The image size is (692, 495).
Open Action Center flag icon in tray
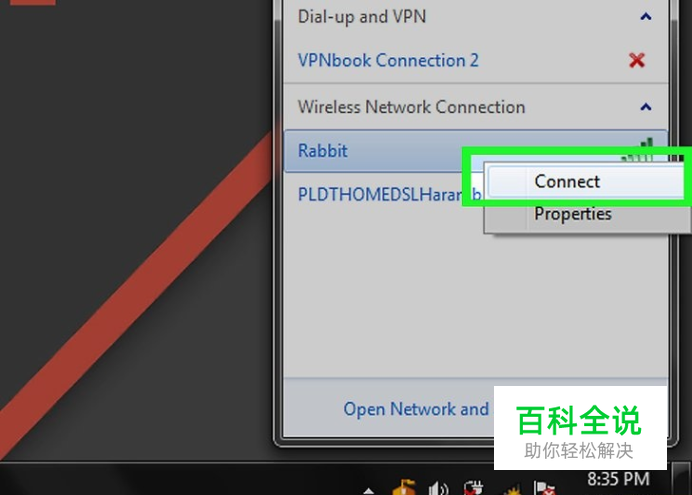(x=544, y=488)
